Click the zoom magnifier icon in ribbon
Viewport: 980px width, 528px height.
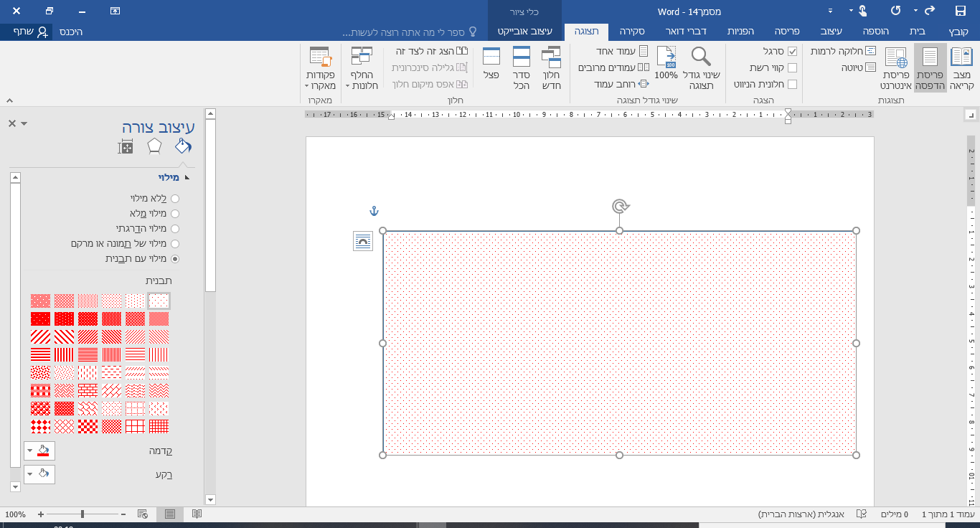click(701, 57)
